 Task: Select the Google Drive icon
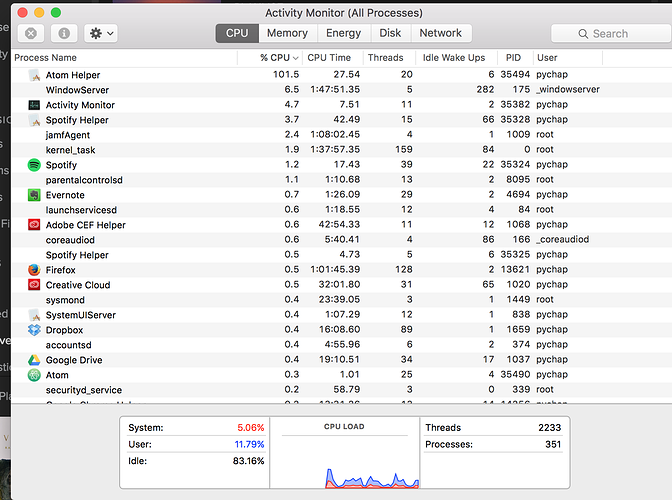(34, 360)
